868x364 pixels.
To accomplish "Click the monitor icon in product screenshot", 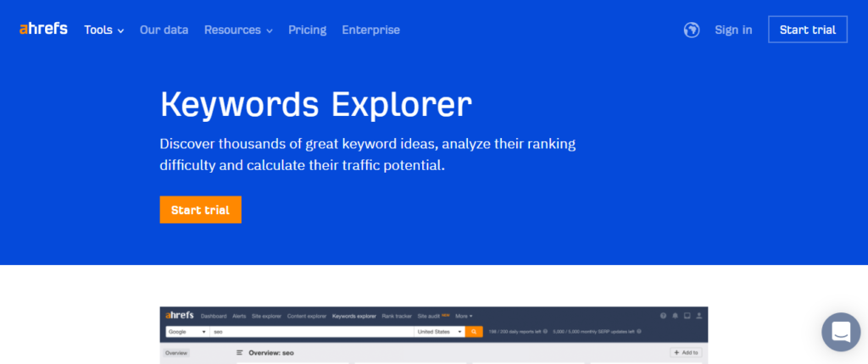I will click(687, 316).
